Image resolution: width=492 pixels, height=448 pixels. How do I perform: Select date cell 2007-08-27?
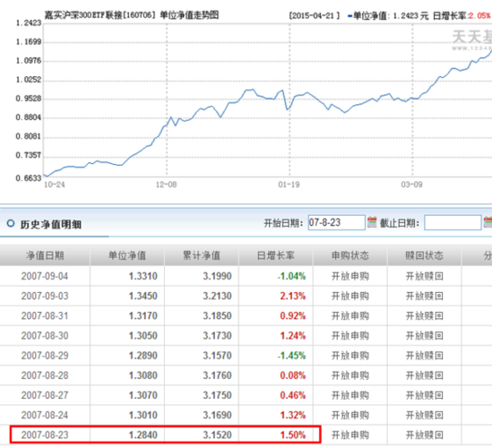point(45,395)
